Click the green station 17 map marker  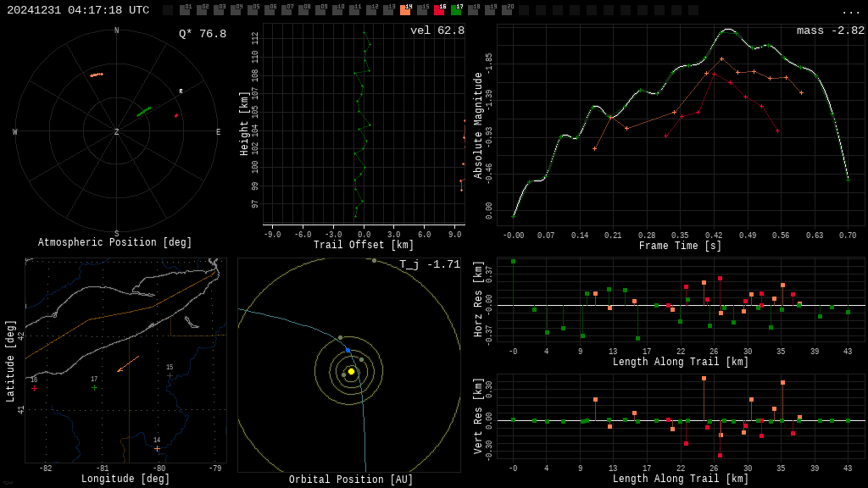[94, 388]
